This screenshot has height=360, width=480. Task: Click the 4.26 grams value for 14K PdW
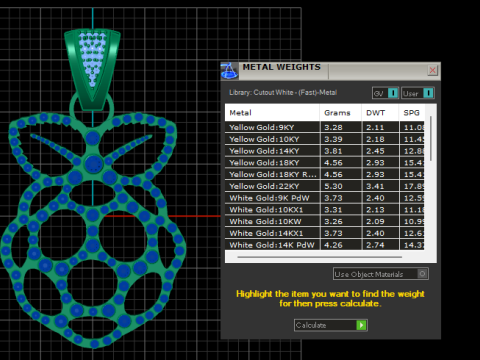[333, 245]
